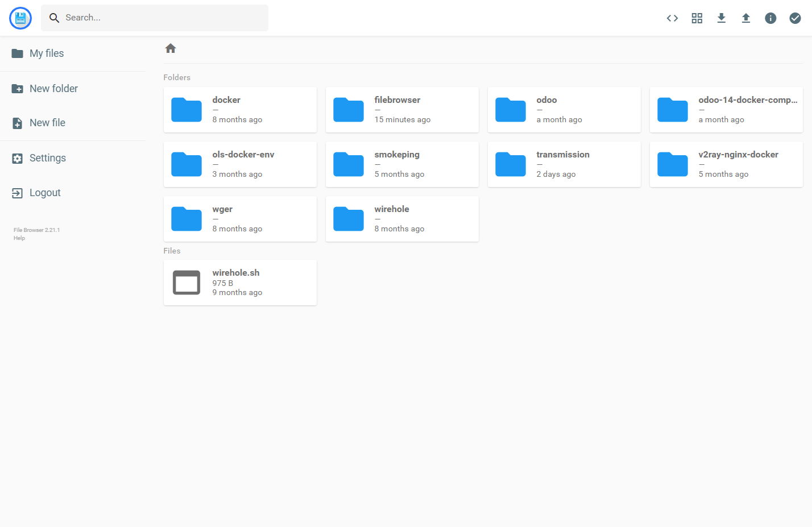Select the wger folder name

coord(222,209)
